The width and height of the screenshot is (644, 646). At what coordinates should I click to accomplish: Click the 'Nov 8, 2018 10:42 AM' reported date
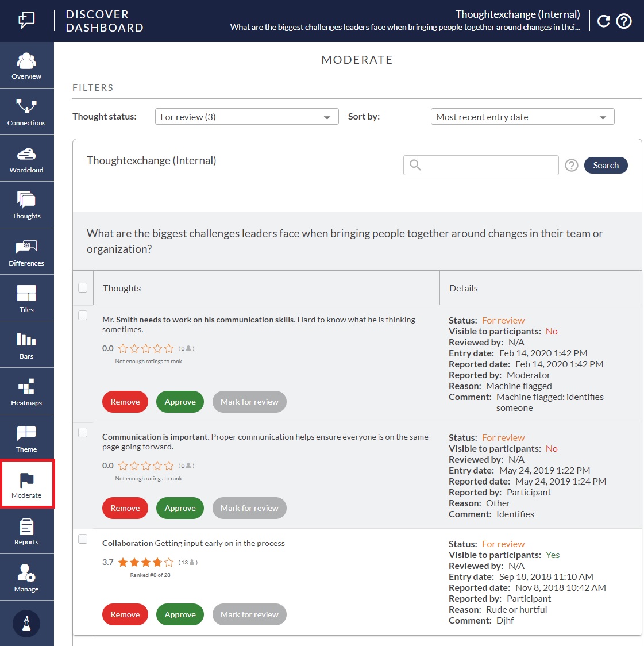[560, 587]
